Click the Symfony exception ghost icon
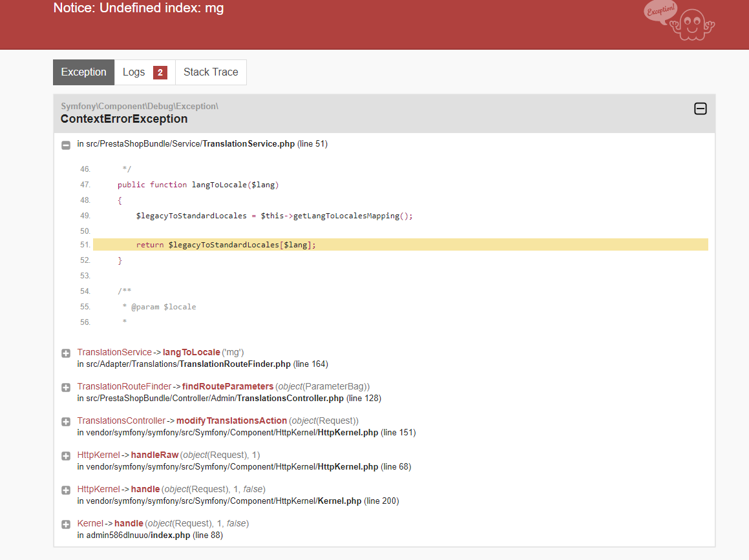The height and width of the screenshot is (560, 749). (x=679, y=21)
